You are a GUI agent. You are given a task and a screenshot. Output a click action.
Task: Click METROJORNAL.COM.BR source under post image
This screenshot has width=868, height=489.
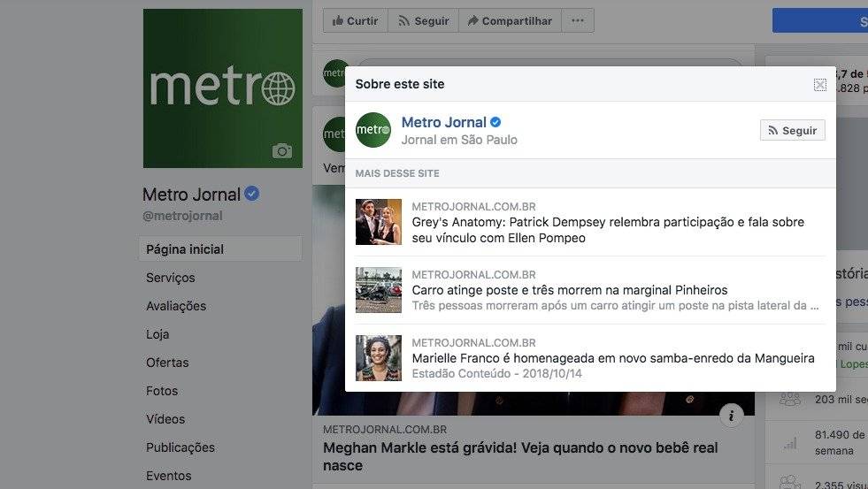(x=385, y=429)
